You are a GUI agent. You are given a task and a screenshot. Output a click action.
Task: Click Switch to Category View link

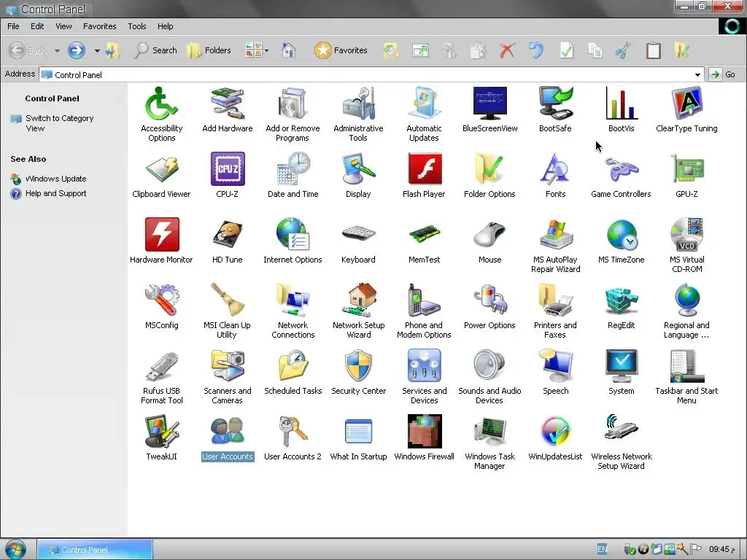(x=60, y=123)
